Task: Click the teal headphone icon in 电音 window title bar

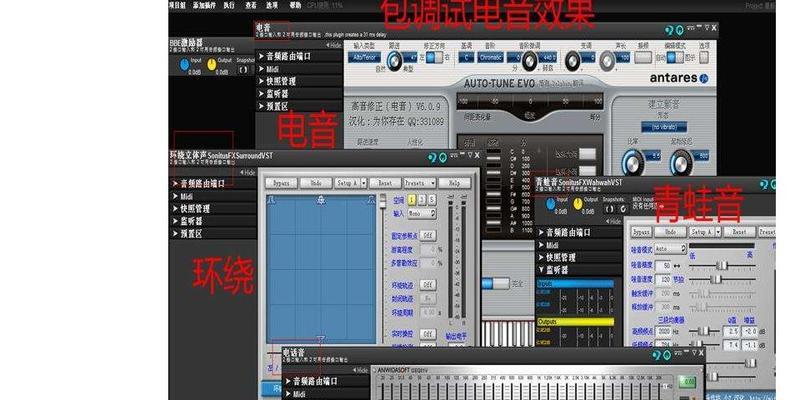Action: click(670, 30)
